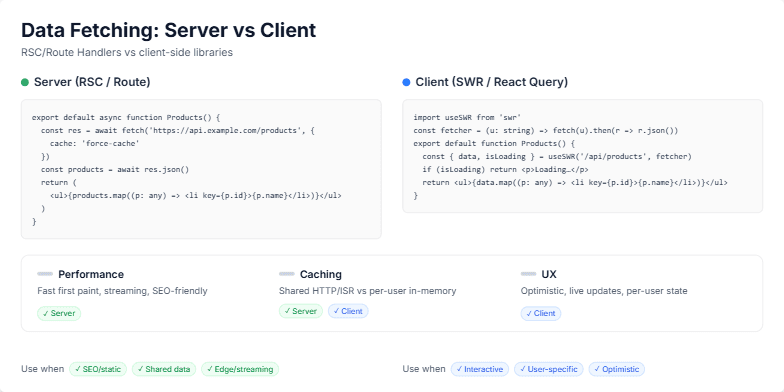Click the Client (SWR / React Query) heading

[x=492, y=82]
